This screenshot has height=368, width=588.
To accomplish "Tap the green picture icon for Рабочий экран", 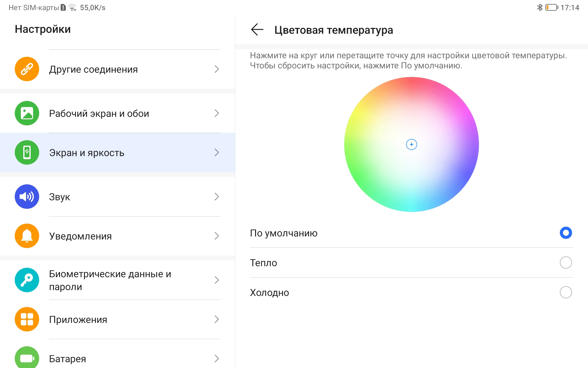I will click(27, 113).
